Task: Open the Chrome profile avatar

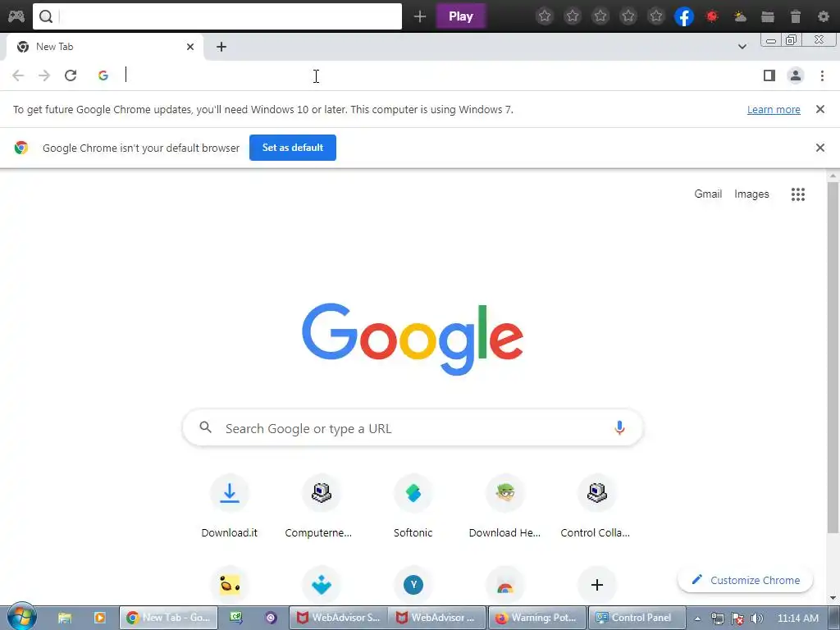Action: pos(796,75)
